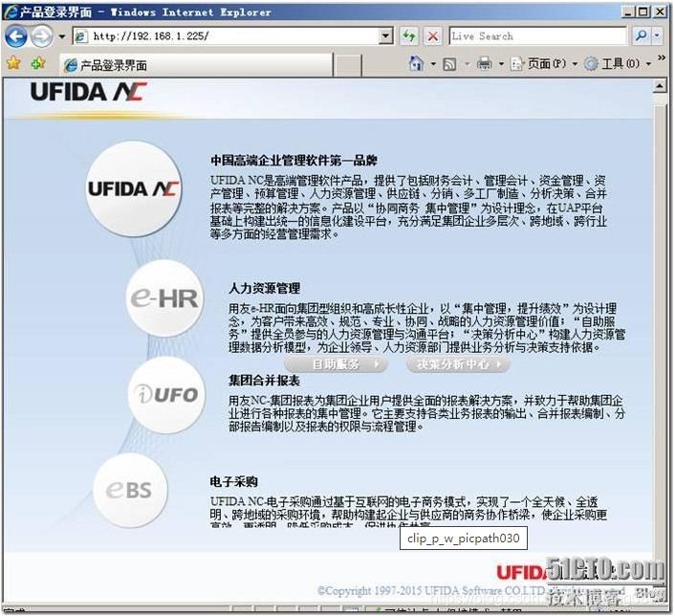Viewport: 675px width, 616px height.
Task: Click the Home page house icon
Action: [416, 64]
